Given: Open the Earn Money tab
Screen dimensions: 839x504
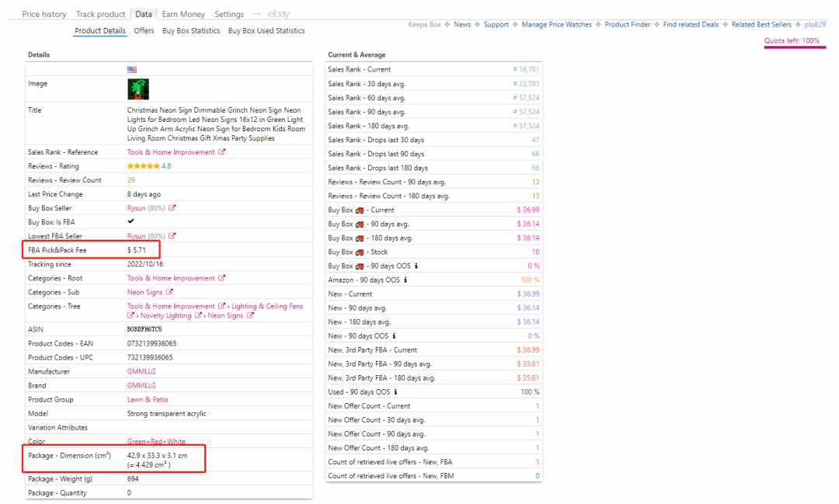Looking at the screenshot, I should [183, 14].
